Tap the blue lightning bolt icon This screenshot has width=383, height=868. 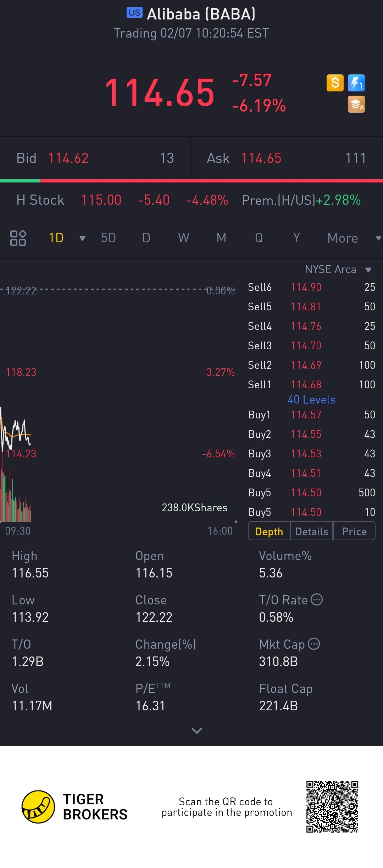356,83
